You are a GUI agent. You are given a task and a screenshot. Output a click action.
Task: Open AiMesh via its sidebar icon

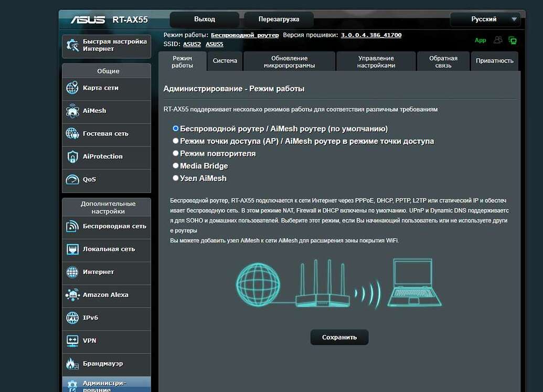coord(72,111)
